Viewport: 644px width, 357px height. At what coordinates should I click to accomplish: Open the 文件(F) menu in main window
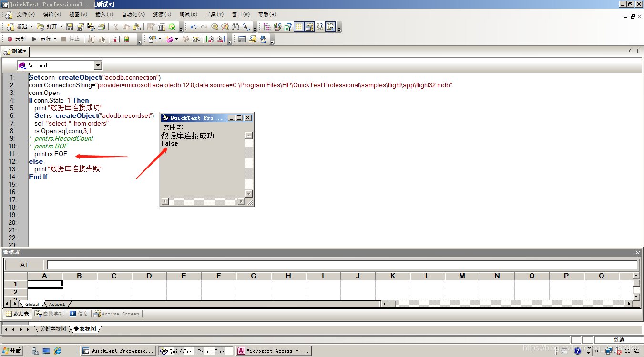click(x=25, y=15)
